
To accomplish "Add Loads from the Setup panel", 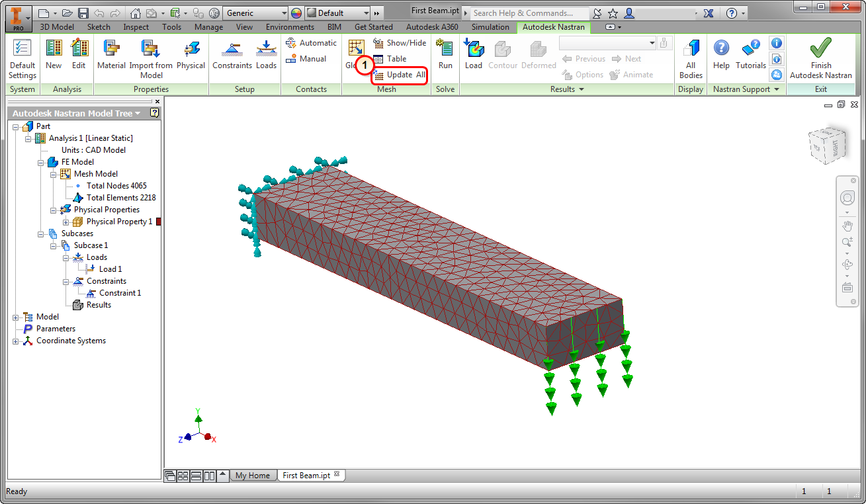I will click(x=266, y=54).
